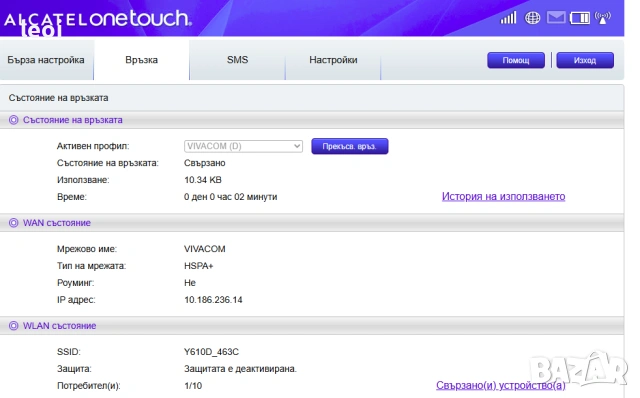Click the globe internet status icon
640x398 pixels.
(x=532, y=18)
